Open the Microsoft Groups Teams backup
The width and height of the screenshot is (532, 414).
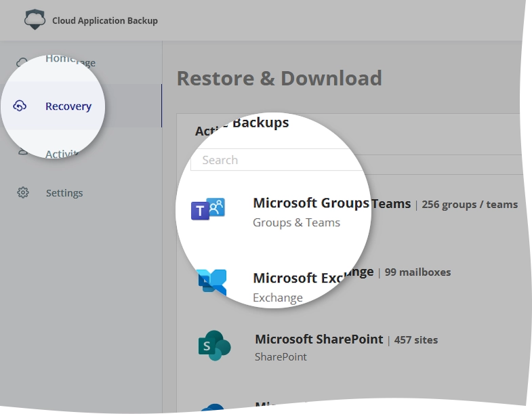point(332,203)
